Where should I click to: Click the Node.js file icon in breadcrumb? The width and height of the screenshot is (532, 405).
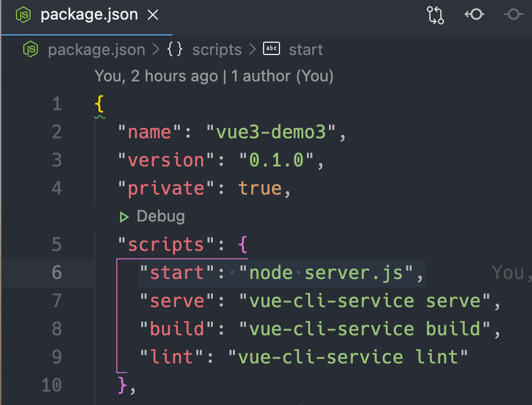pos(31,50)
